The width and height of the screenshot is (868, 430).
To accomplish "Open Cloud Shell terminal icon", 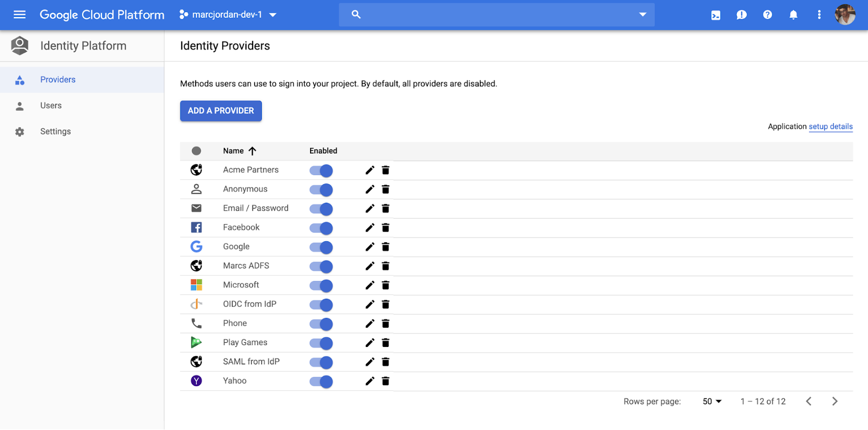I will [x=715, y=14].
